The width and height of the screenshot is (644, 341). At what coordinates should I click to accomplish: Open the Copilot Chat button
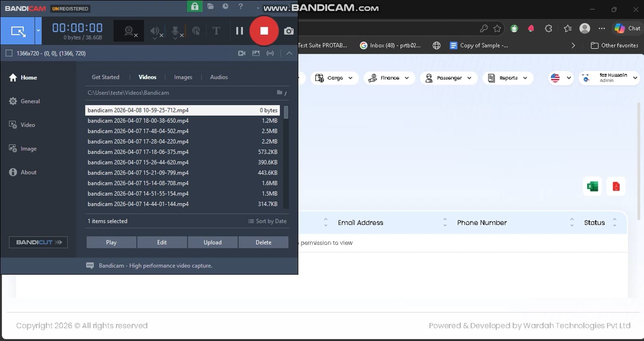tap(627, 29)
